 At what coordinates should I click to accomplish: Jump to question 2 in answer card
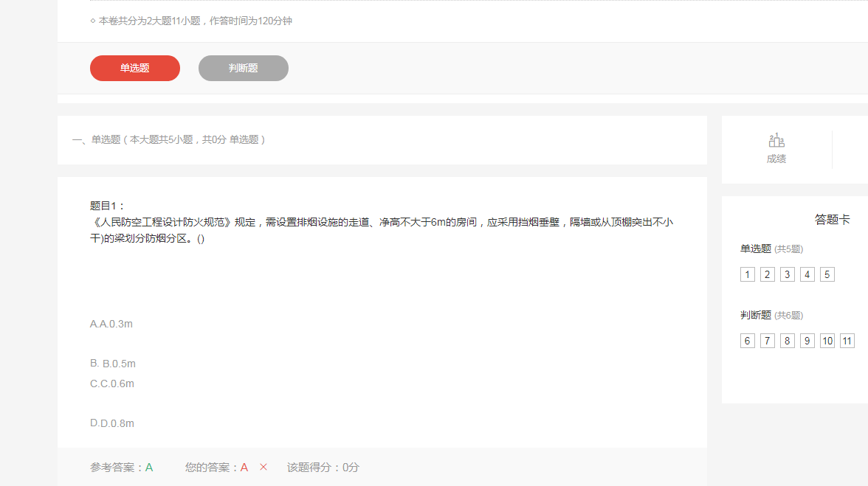click(x=768, y=274)
